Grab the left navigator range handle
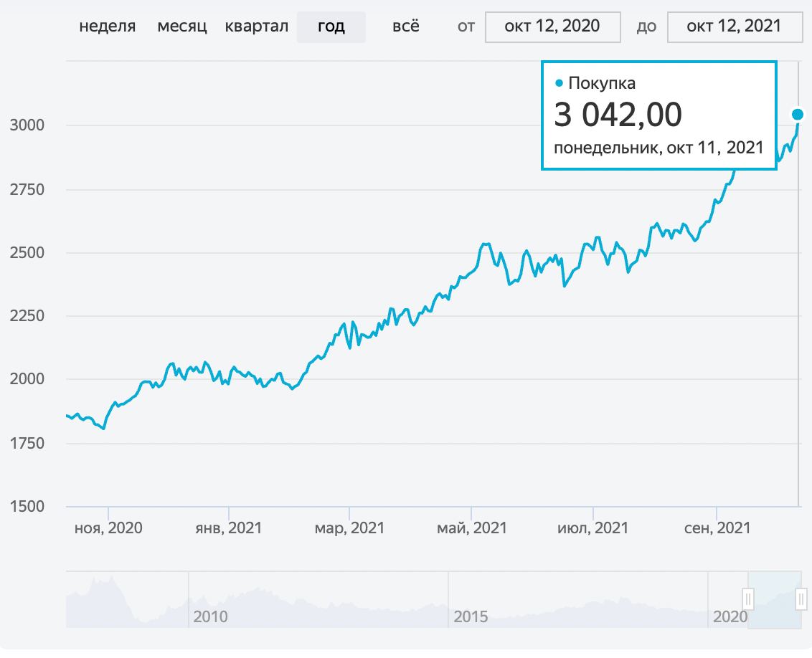The width and height of the screenshot is (812, 658). click(x=748, y=599)
